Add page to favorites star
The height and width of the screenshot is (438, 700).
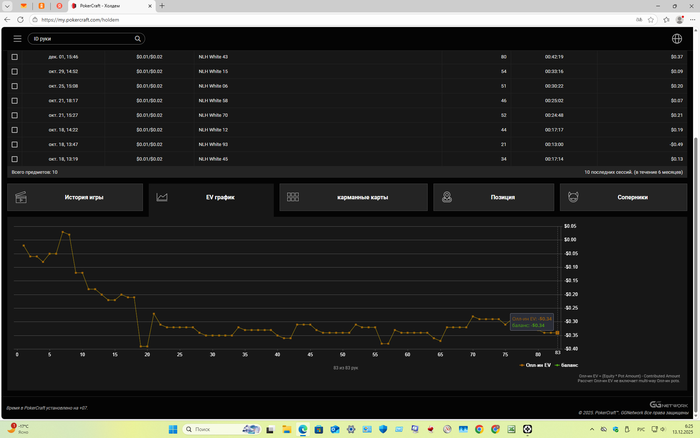[651, 20]
